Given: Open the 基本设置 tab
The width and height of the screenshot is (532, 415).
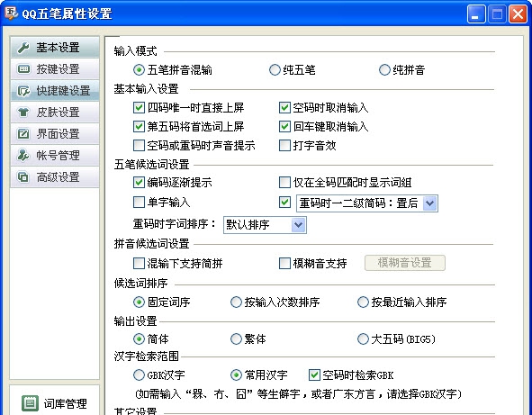Looking at the screenshot, I should tap(55, 47).
